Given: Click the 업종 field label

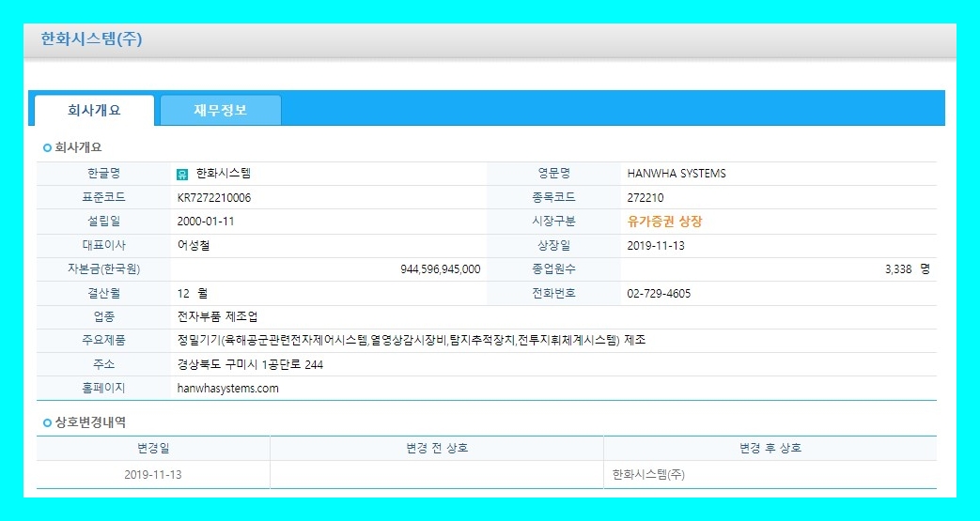Looking at the screenshot, I should [x=103, y=316].
